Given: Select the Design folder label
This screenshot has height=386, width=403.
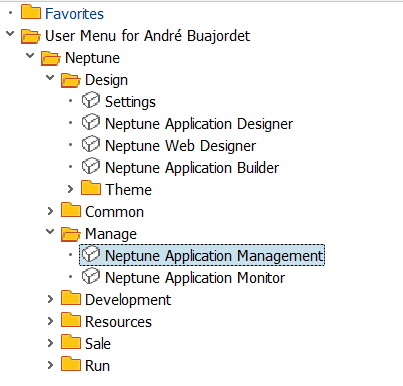Looking at the screenshot, I should [x=106, y=80].
